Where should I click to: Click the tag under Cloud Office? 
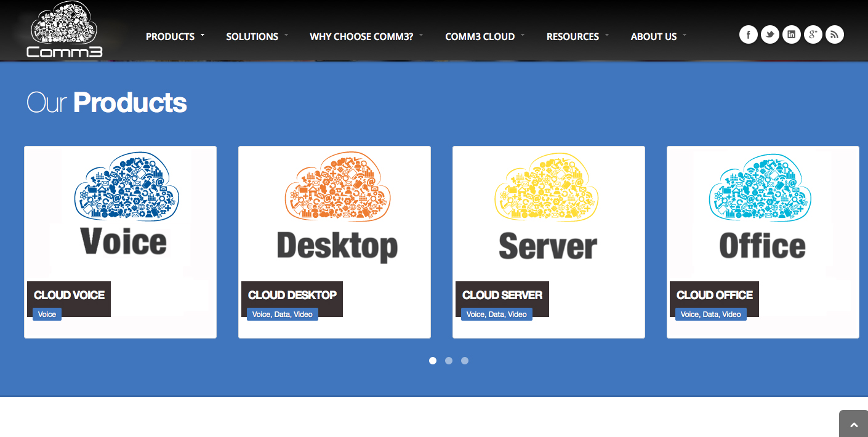pyautogui.click(x=711, y=314)
